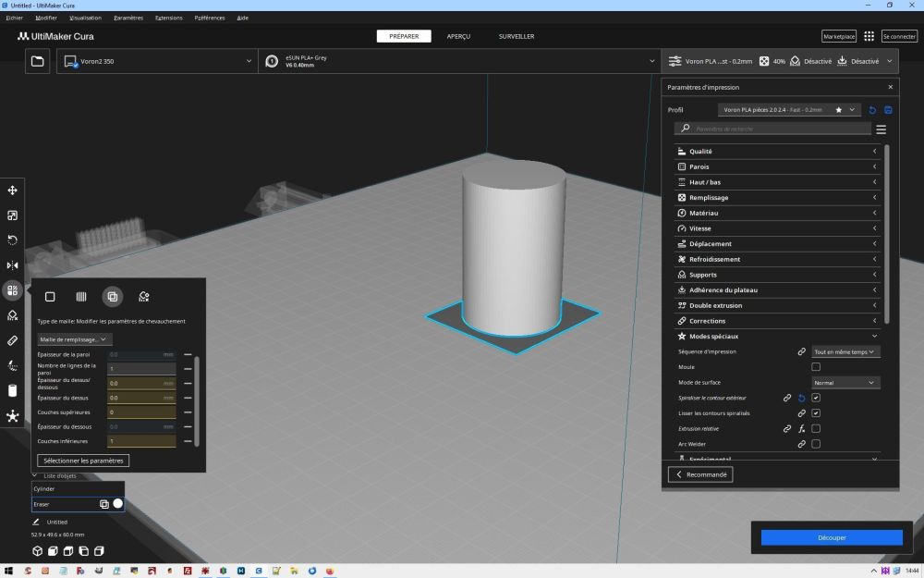Screen dimensions: 924x578
Task: Open the Support Blocker tool
Action: 13,315
